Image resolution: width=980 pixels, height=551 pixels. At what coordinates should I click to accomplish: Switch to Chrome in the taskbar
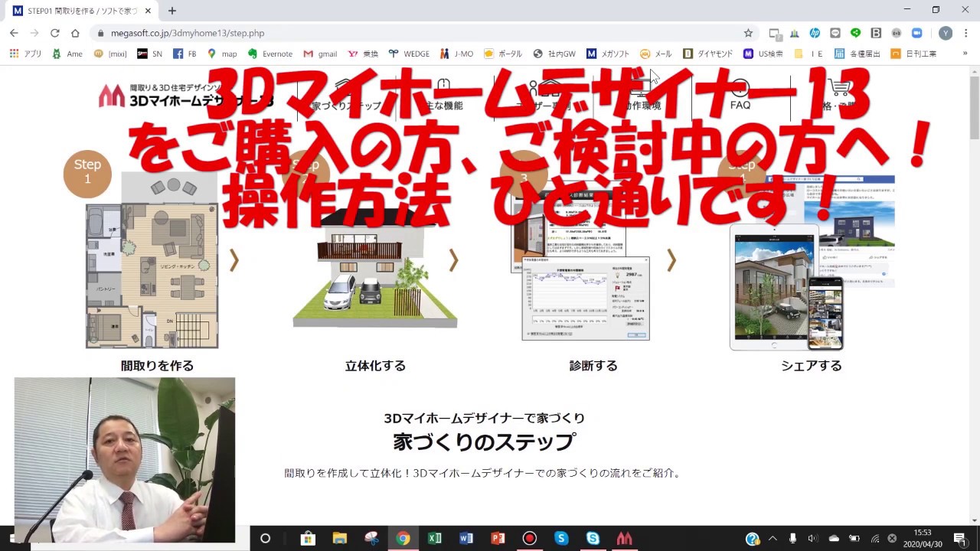point(403,538)
